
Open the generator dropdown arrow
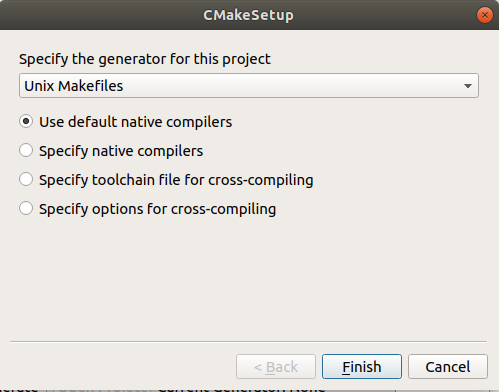coord(468,86)
